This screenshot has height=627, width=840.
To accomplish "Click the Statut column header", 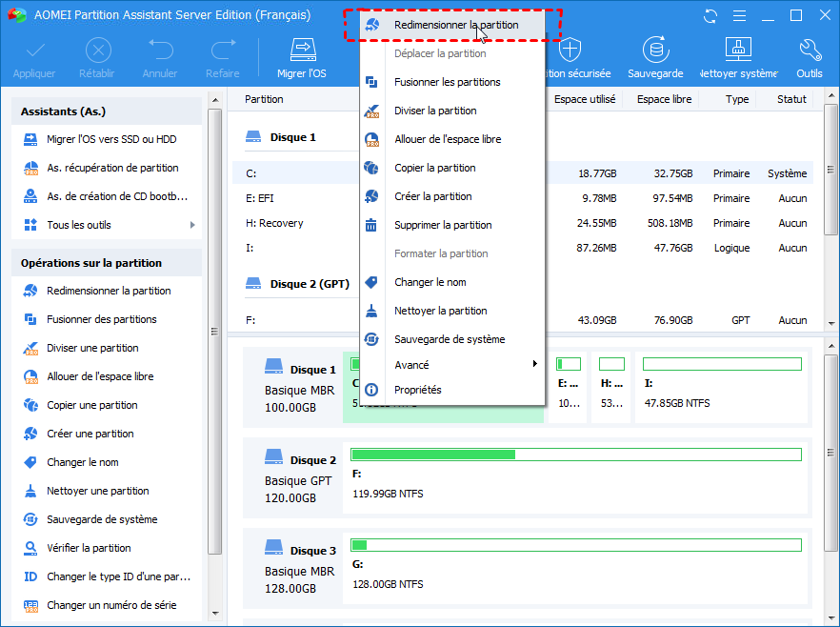I will (791, 99).
